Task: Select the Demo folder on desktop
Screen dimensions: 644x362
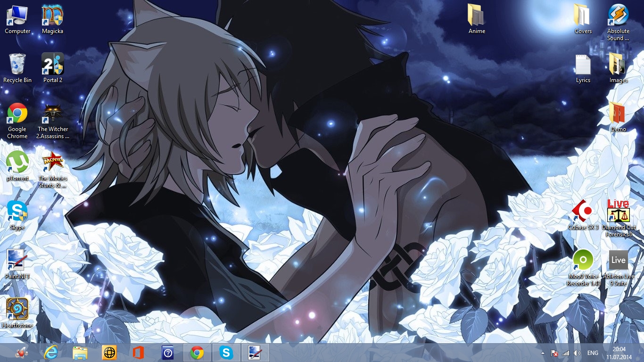Action: click(619, 118)
